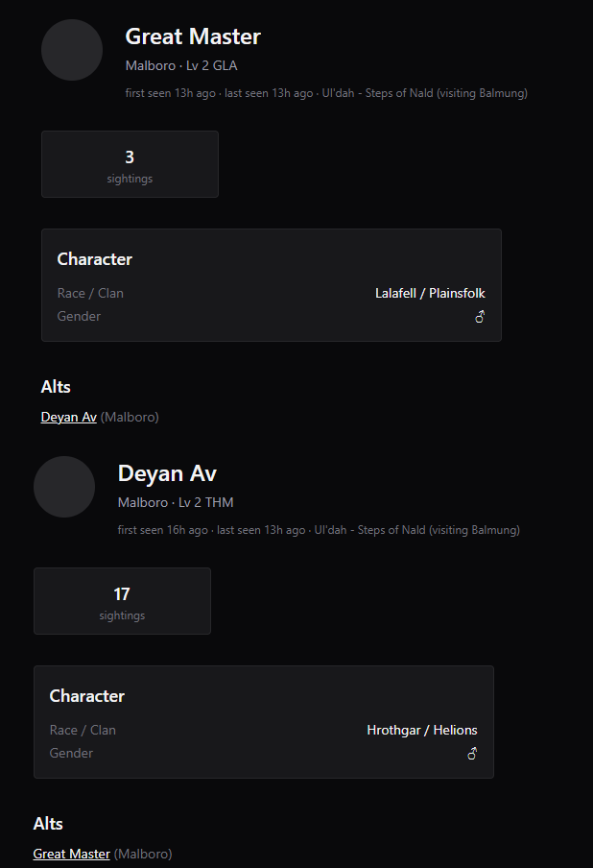Click the Malboro · Lv 2 GLA subtitle
Viewport: 593px width, 868px height.
click(181, 65)
